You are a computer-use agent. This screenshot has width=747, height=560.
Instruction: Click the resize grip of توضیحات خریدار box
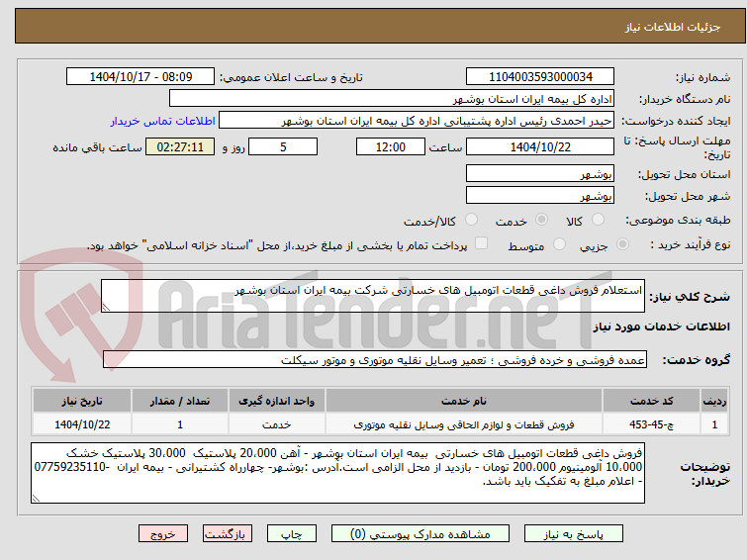37,498
